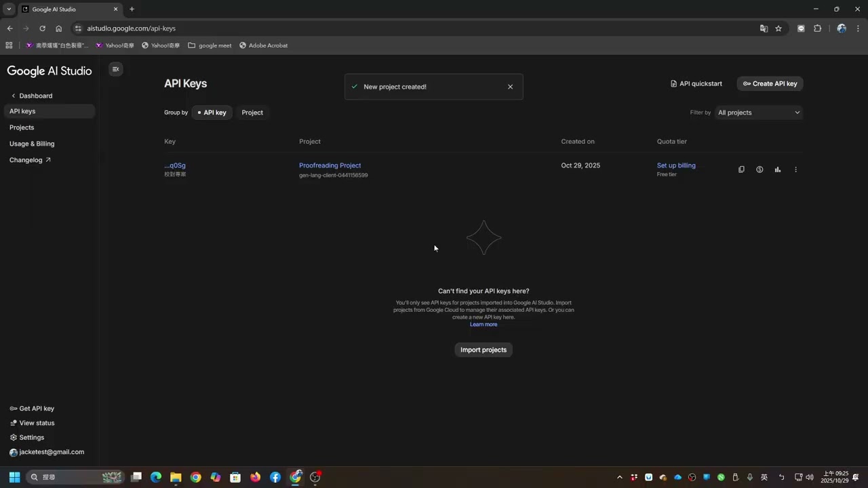The image size is (868, 488).
Task: View usage chart for the q0Sg key
Action: (x=778, y=169)
